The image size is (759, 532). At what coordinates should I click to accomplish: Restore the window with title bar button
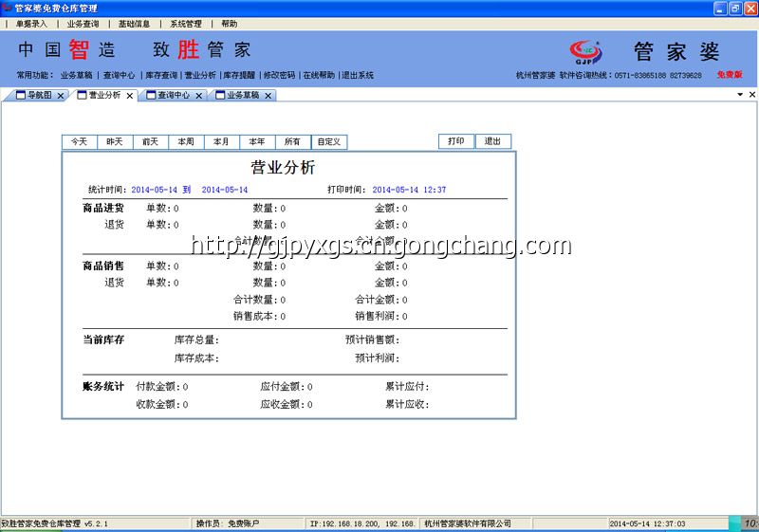[x=735, y=9]
